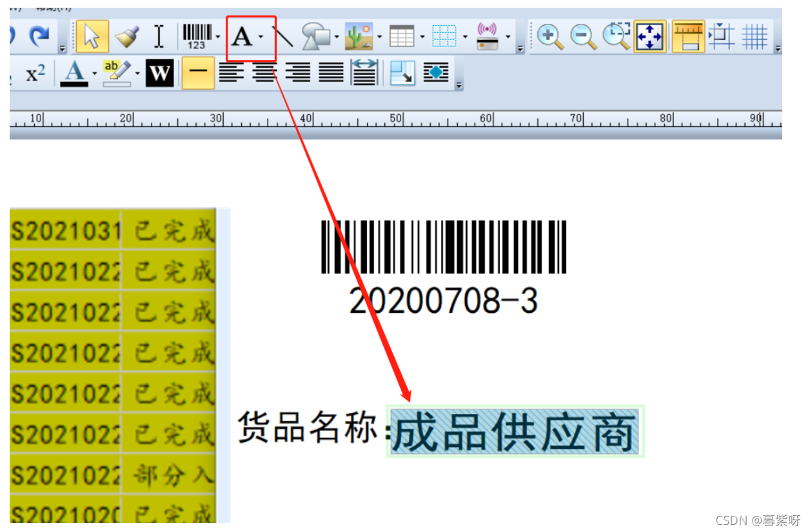
Task: Toggle white-on-black W text style
Action: 159,73
